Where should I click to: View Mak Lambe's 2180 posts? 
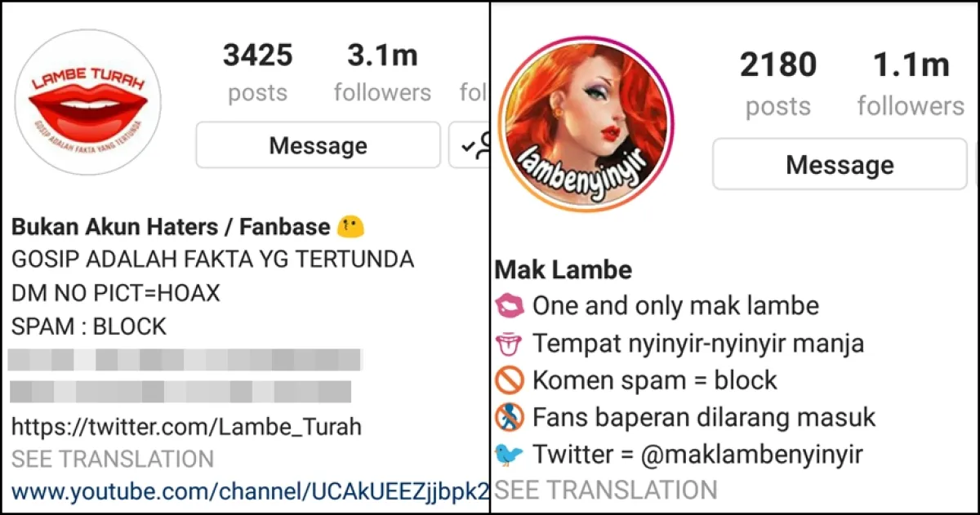pos(777,85)
